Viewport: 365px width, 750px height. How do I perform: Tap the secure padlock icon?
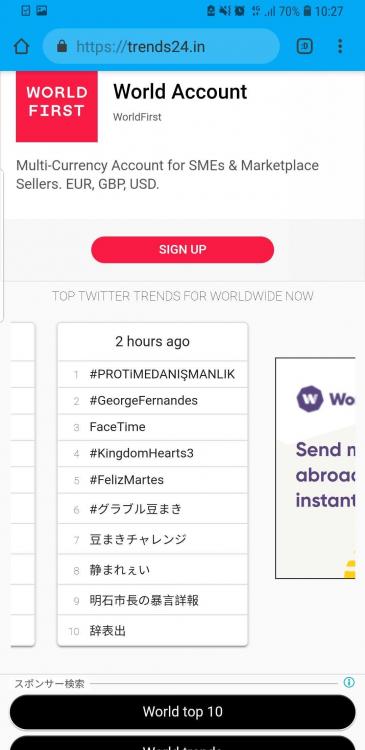pos(61,46)
